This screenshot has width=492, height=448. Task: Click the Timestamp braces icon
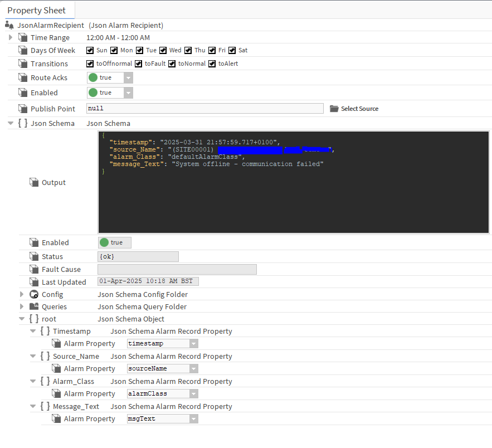pyautogui.click(x=45, y=331)
